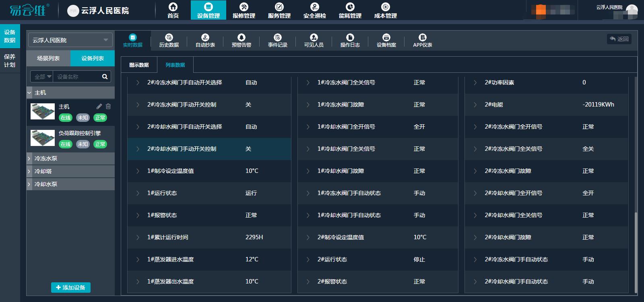Click the 添加设备 button
This screenshot has width=644, height=302.
71,288
